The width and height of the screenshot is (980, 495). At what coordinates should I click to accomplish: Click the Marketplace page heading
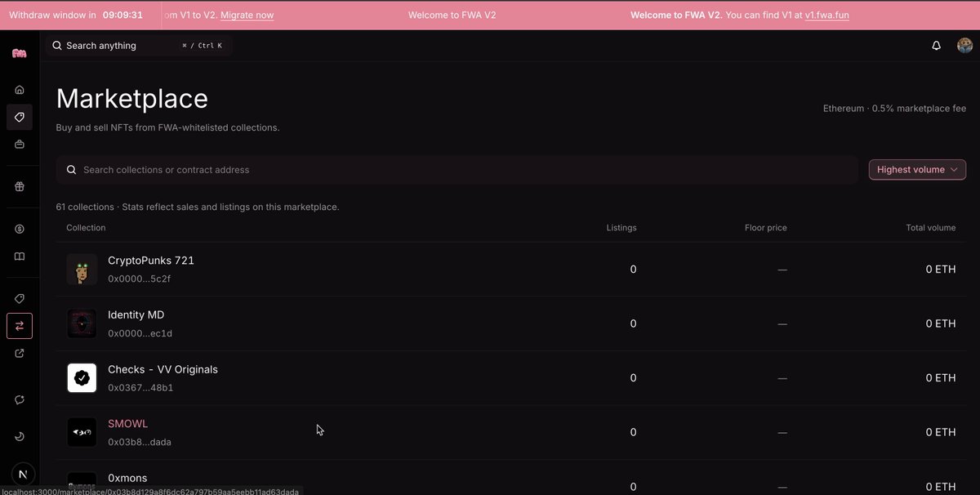point(132,99)
